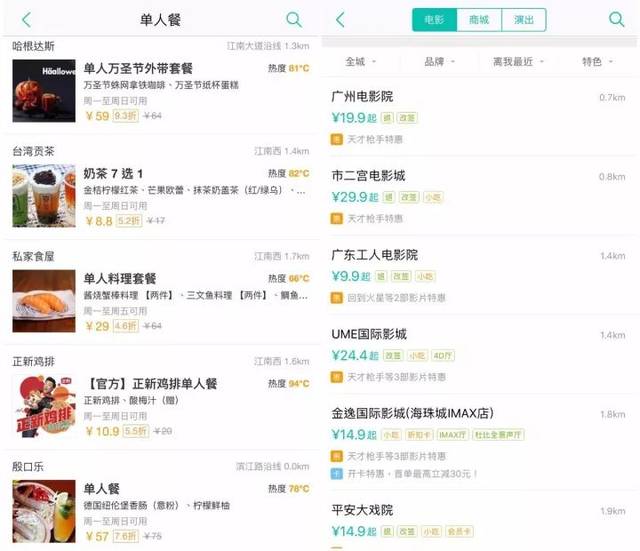Select the 市二宫电影城 cinema entry

tap(478, 197)
